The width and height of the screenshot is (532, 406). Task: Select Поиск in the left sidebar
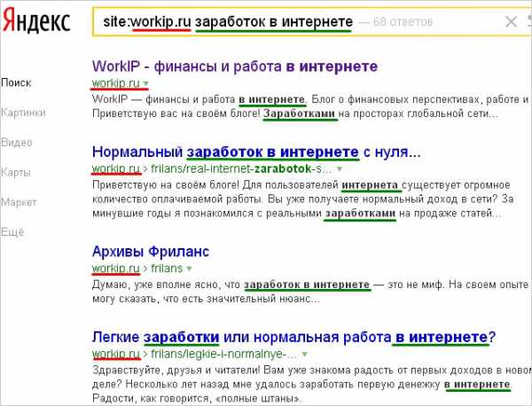tap(16, 82)
